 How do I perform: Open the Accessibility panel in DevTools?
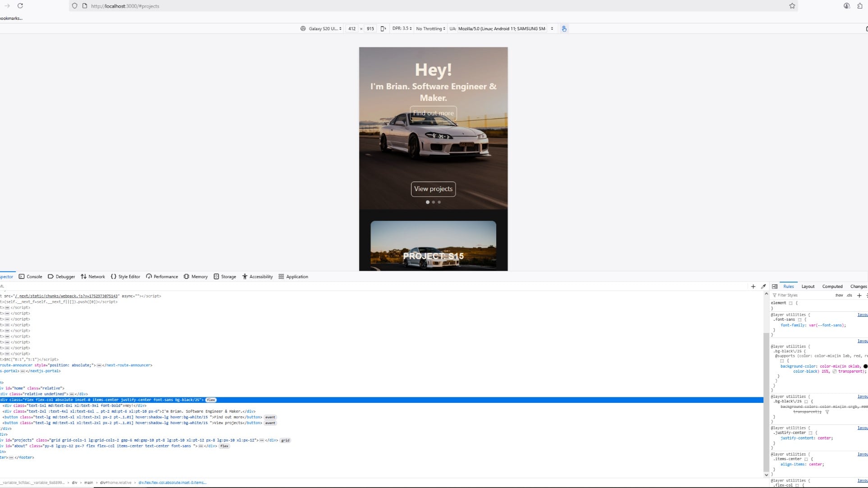[257, 276]
